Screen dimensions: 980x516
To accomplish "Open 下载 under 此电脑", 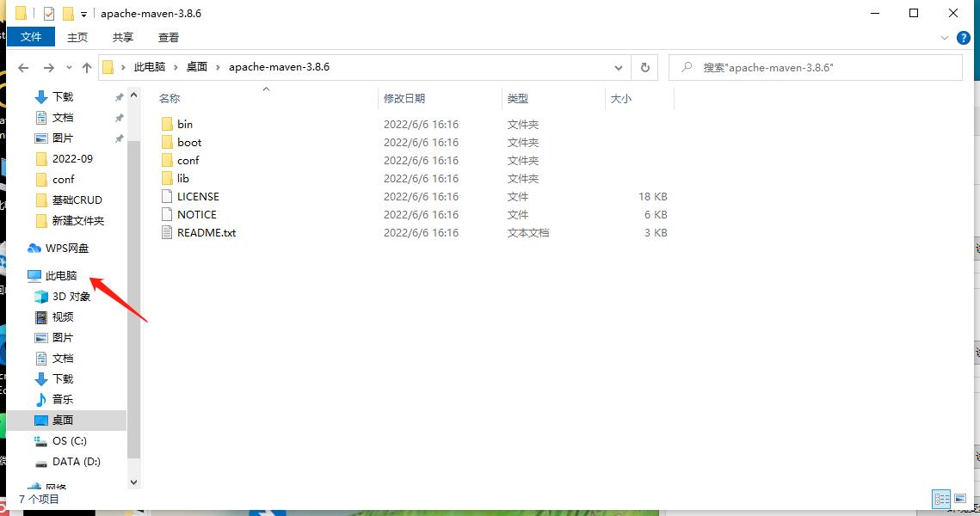I will [63, 378].
